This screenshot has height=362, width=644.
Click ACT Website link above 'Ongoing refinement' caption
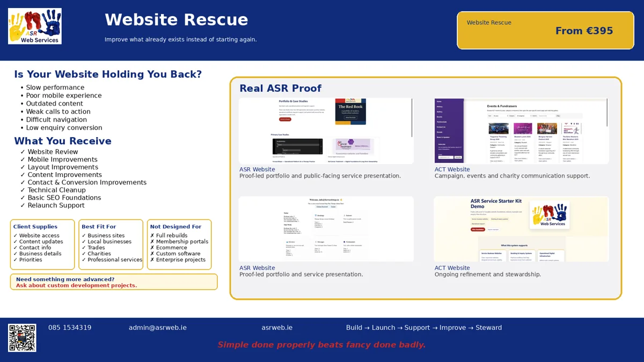(452, 268)
